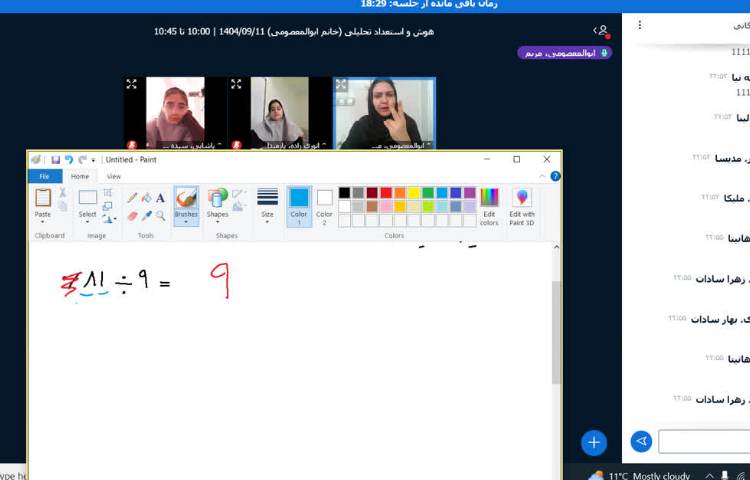
Task: Click the Save icon in Paint title bar
Action: 55,160
